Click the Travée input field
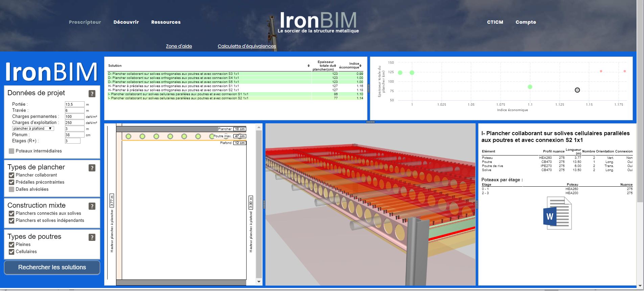The width and height of the screenshot is (644, 291). pos(75,110)
